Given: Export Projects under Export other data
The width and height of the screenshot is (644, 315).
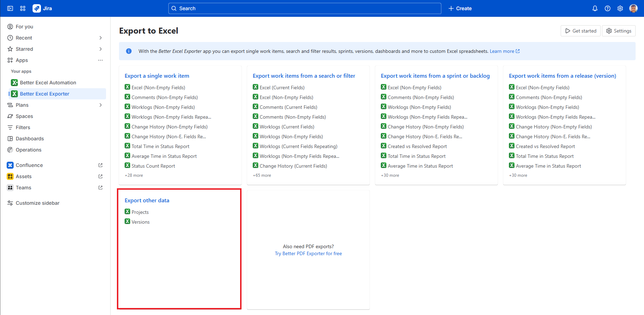Looking at the screenshot, I should 140,212.
